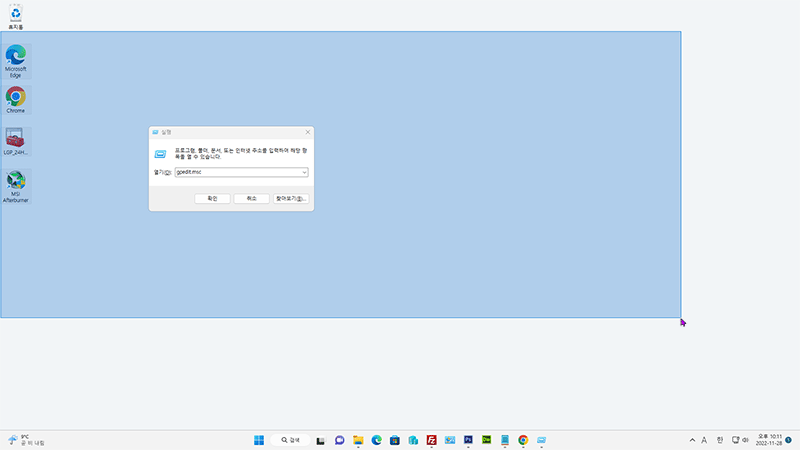
Task: Open the blue notepad app in taskbar
Action: point(505,440)
